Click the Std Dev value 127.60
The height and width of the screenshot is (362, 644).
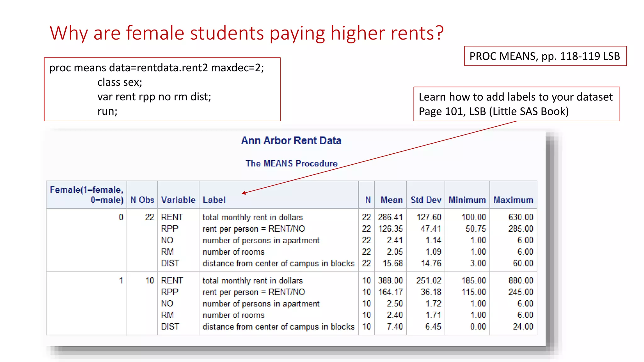pos(429,217)
